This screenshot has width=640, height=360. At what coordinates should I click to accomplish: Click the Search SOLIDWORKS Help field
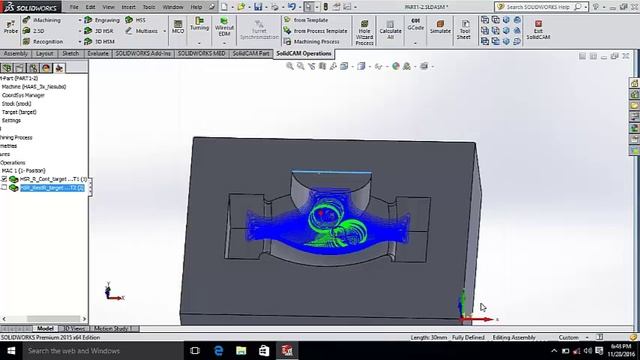(538, 7)
